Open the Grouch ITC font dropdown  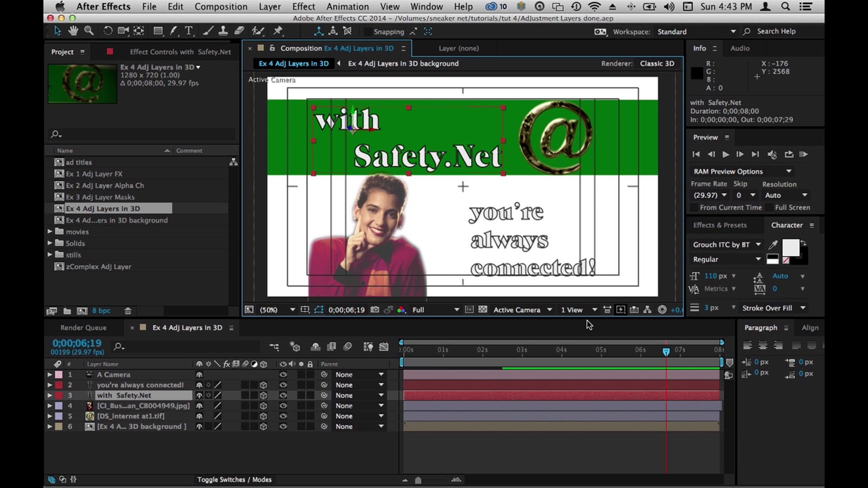[758, 245]
